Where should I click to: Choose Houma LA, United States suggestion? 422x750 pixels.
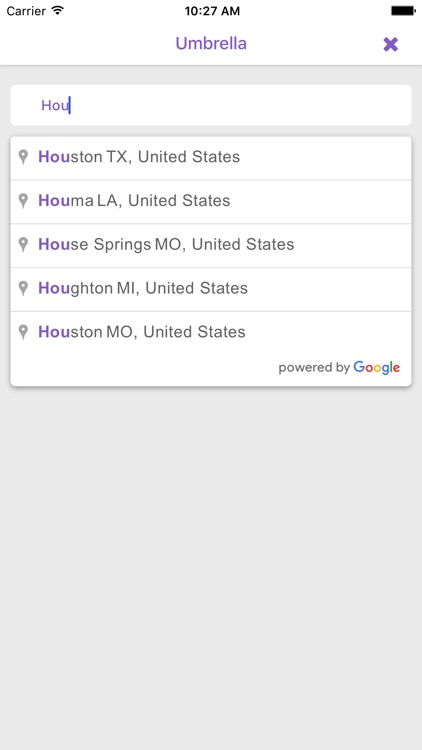211,202
